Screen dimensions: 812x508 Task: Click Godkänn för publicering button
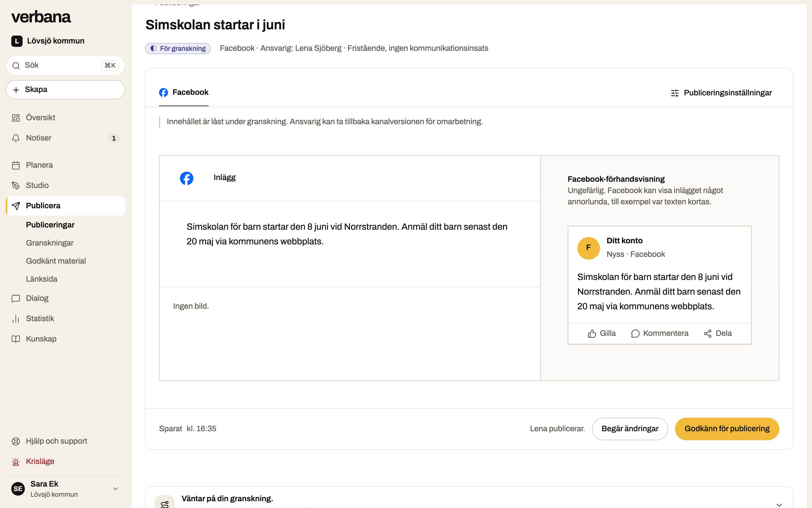pyautogui.click(x=727, y=429)
